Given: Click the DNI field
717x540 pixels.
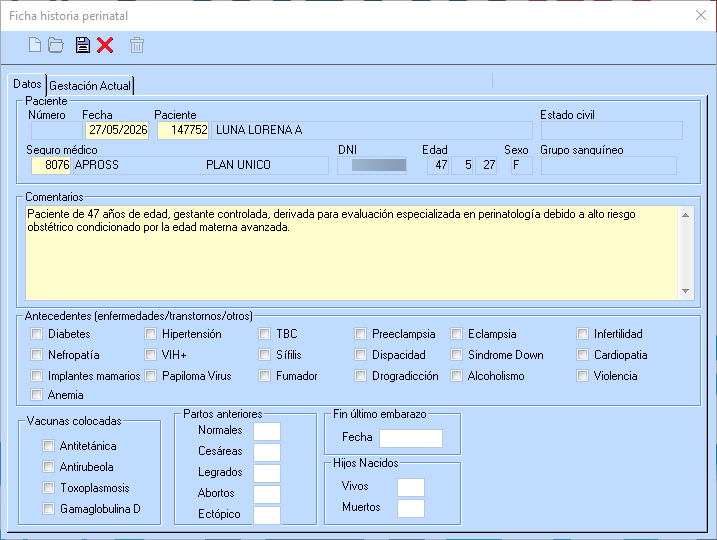Looking at the screenshot, I should click(372, 165).
